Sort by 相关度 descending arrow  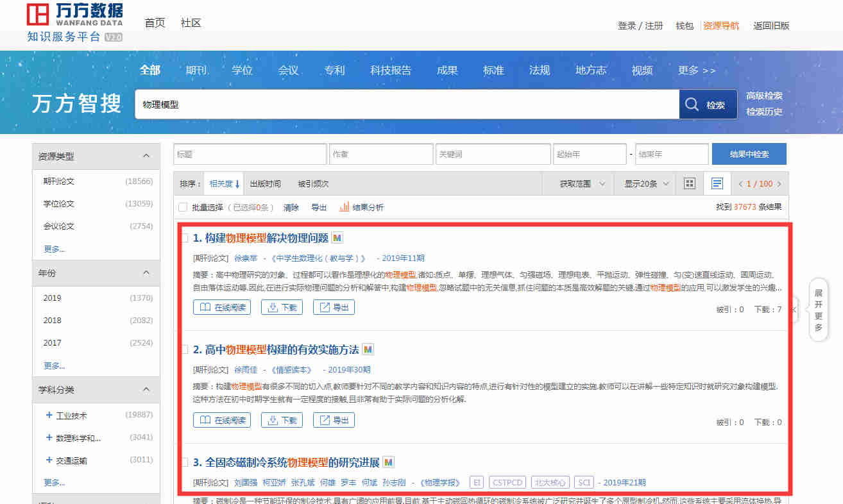[x=237, y=184]
